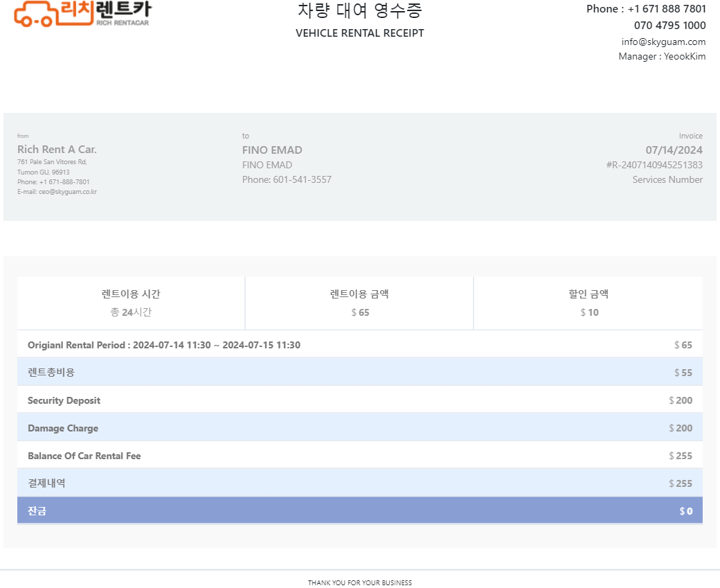Click the 'from' label
This screenshot has height=588, width=720.
point(23,136)
